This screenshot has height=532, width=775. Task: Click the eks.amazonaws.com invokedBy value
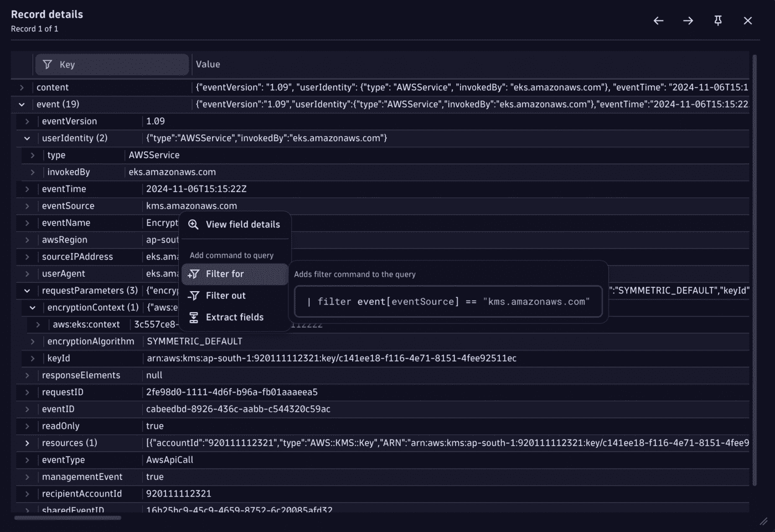click(172, 172)
